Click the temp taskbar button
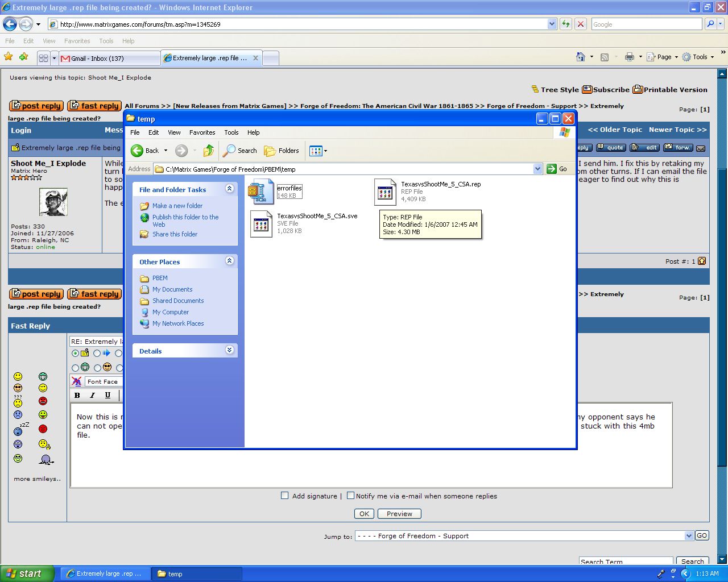Viewport: 728px width, 582px height. (197, 573)
